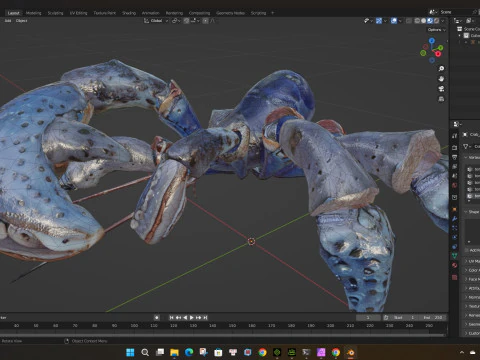
Task: Toggle X-ray mode in viewport header
Action: coord(409,21)
